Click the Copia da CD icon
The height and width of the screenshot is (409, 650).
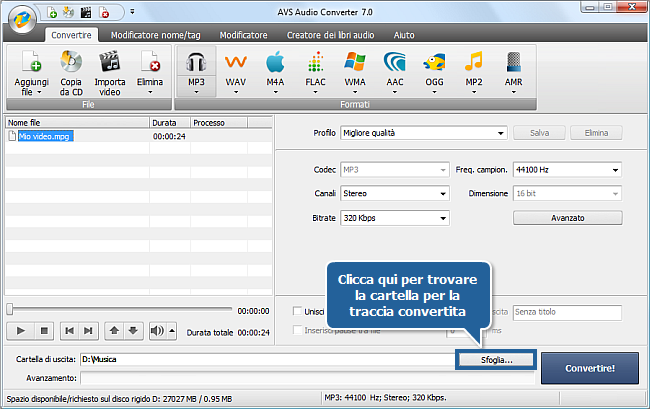click(70, 62)
